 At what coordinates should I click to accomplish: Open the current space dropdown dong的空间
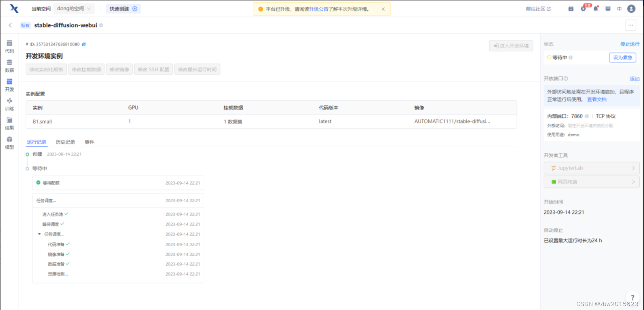pos(74,9)
